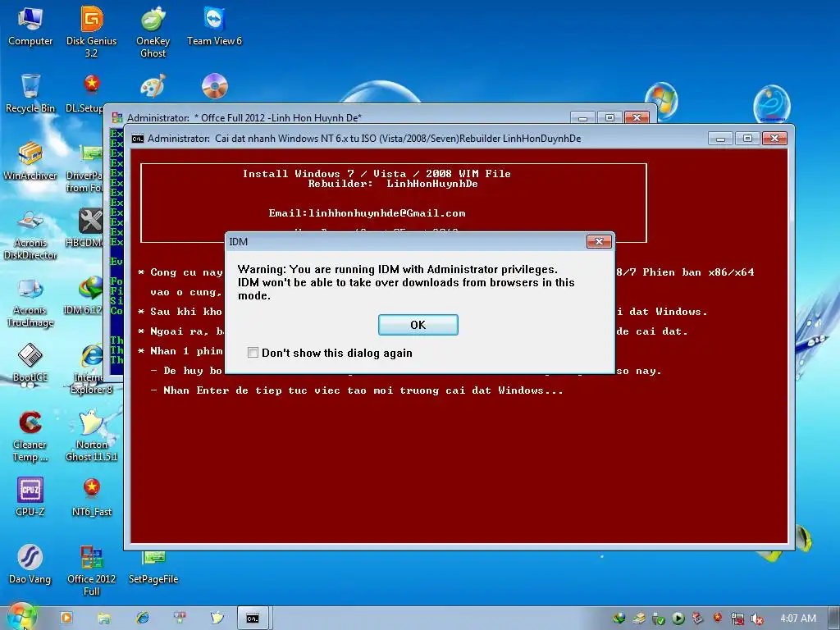Click "Install Windows 7 / Vista / 2008 WIM File" text
The image size is (840, 630).
click(377, 173)
